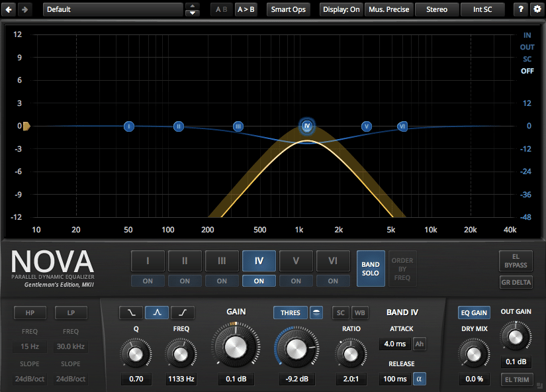Click the undo back arrow
Screen dimensions: 546x392
[x=9, y=9]
